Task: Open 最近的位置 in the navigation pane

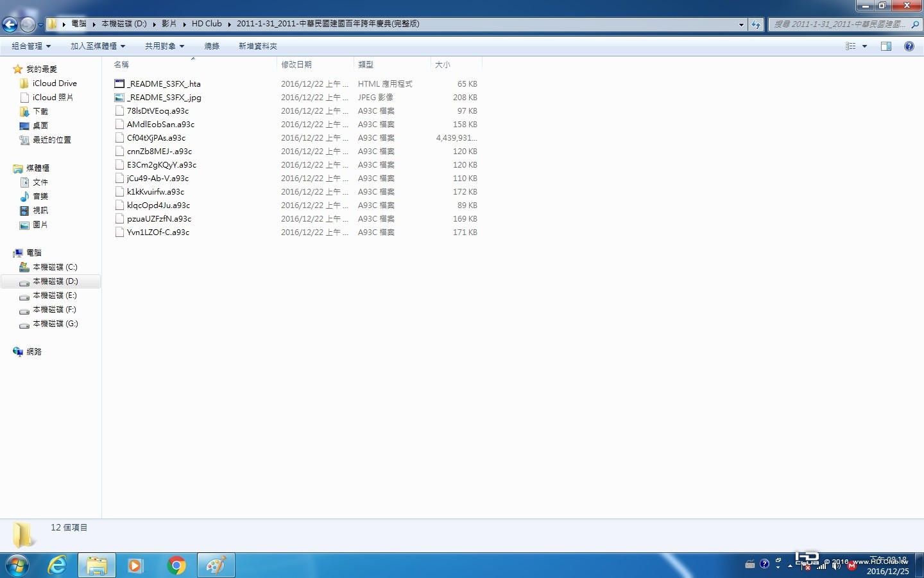Action: click(52, 140)
